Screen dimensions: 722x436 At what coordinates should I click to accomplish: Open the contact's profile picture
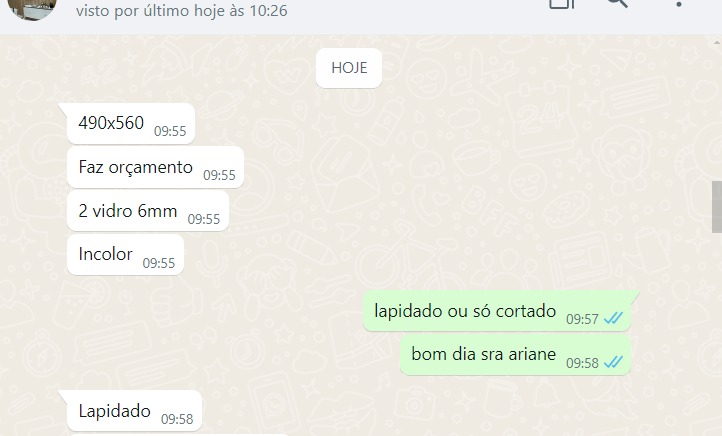coord(33,8)
